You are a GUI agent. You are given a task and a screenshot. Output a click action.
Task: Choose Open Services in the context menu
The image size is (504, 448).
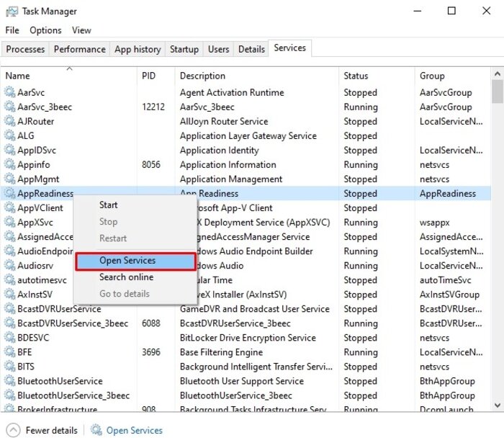[x=135, y=261]
